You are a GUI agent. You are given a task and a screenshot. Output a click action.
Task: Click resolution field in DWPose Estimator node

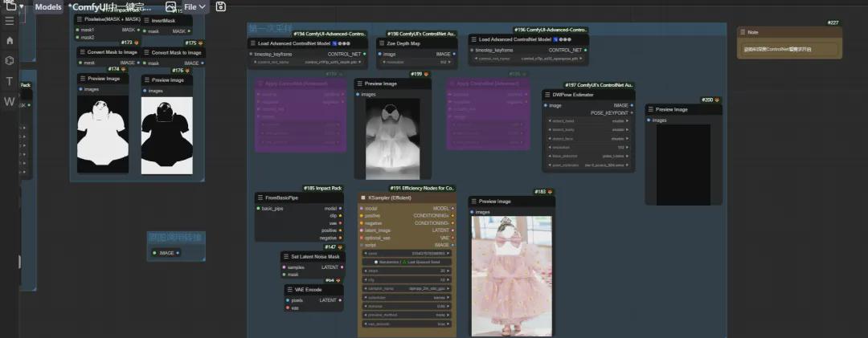point(588,147)
